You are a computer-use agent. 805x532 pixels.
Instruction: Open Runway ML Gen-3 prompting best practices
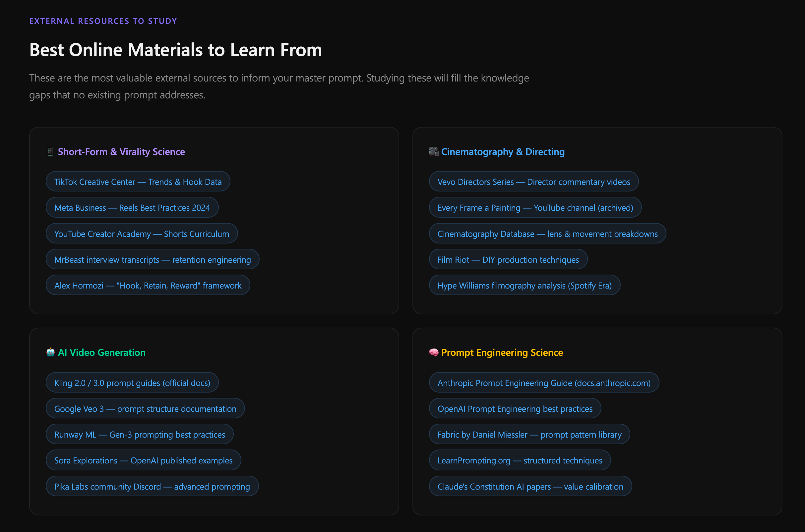click(x=140, y=434)
